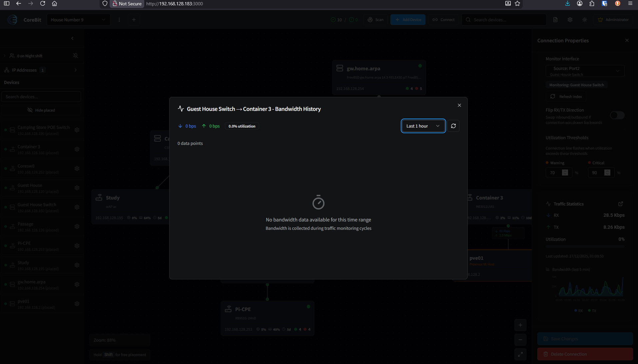This screenshot has width=638, height=364.
Task: Toggle the browser sidebar panel icon
Action: tap(7, 4)
